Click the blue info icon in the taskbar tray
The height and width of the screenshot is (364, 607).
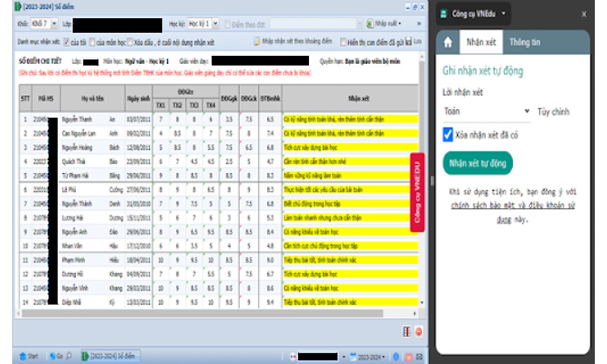tap(396, 357)
